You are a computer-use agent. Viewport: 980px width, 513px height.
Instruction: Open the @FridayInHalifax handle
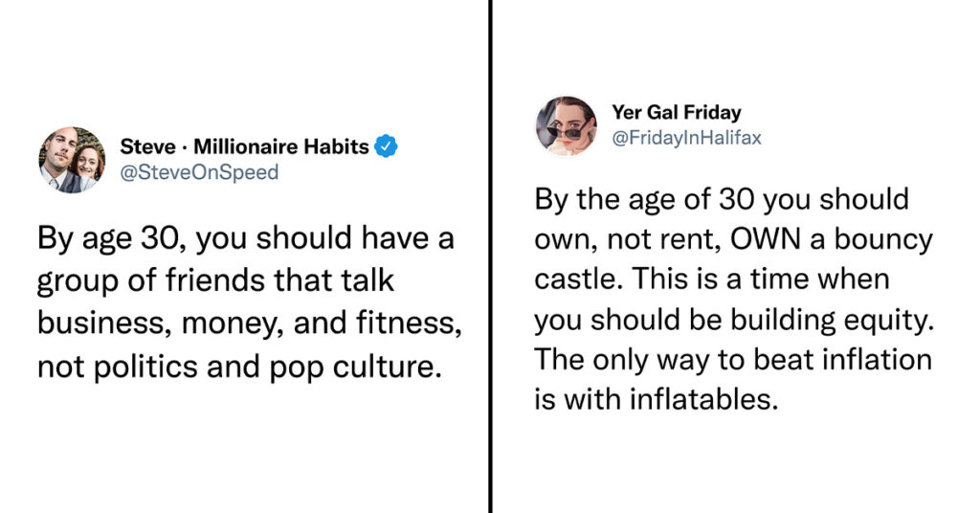pyautogui.click(x=686, y=138)
